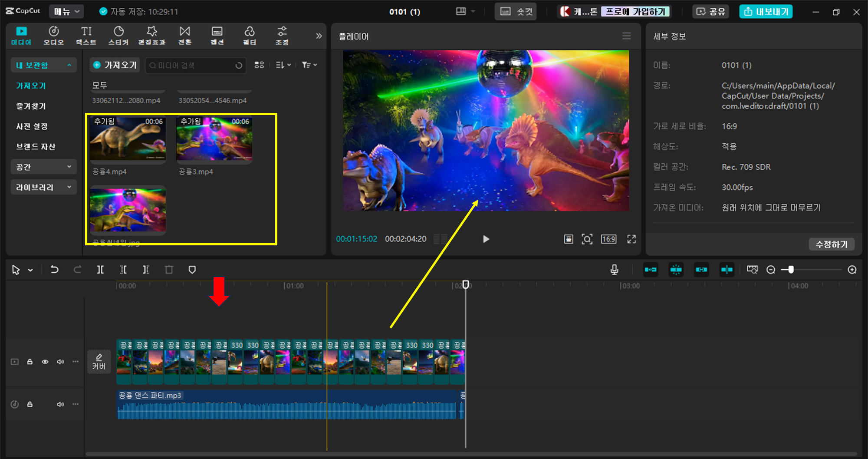868x459 pixels.
Task: Adjust the timeline zoom slider
Action: pos(791,270)
